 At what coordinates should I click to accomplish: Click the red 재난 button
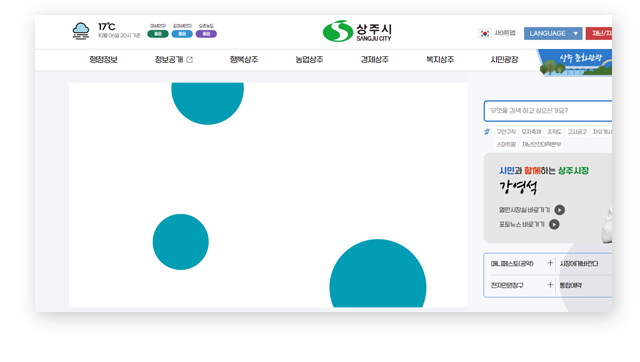(599, 33)
